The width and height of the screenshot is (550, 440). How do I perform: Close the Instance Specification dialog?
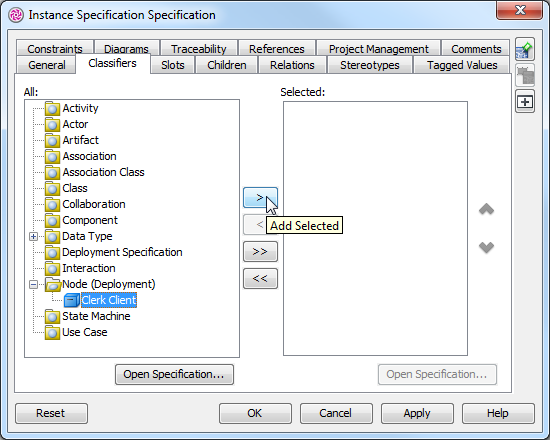519,10
